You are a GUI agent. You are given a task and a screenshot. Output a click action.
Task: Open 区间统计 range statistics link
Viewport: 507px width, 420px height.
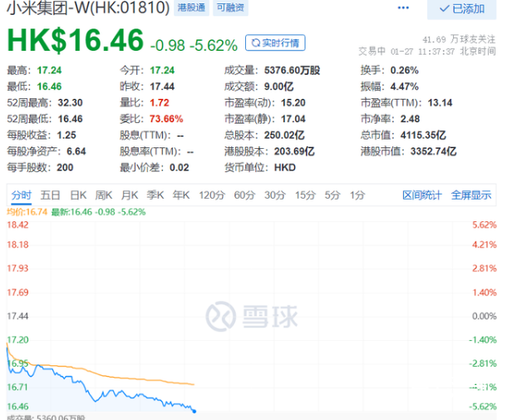click(422, 195)
